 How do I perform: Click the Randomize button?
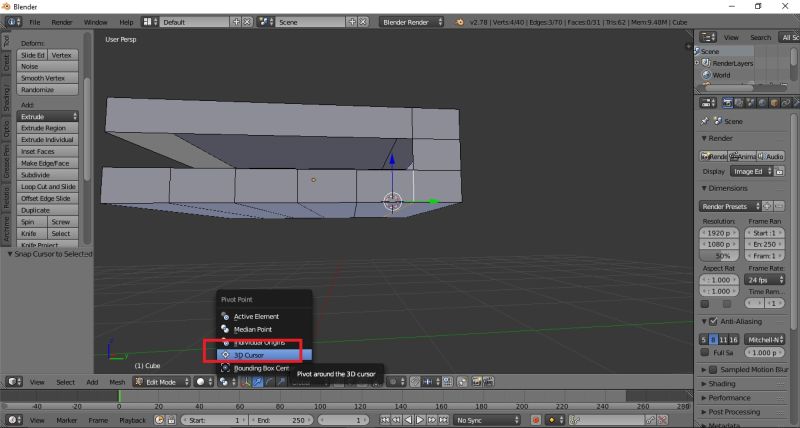point(47,90)
